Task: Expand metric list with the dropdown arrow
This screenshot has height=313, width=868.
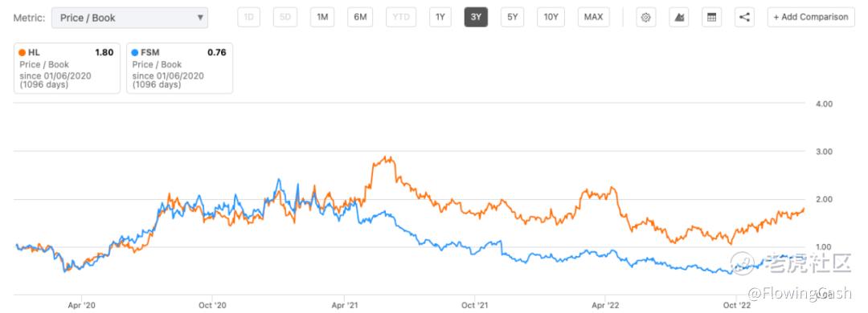Action: click(x=200, y=18)
